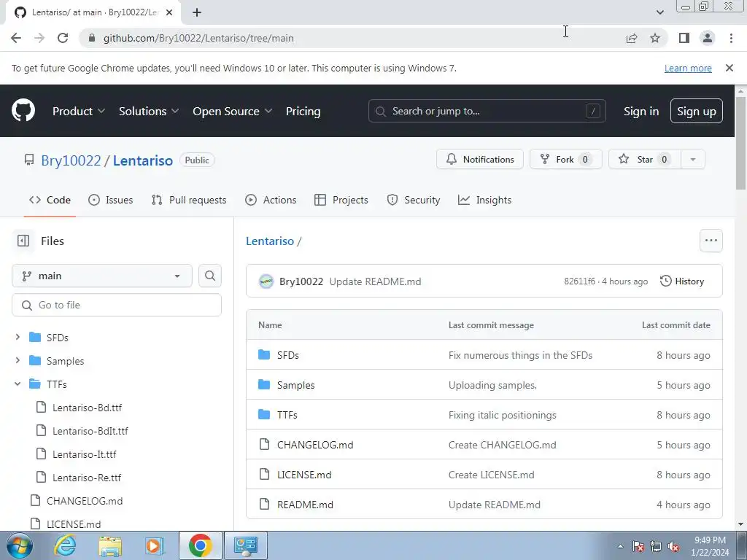
Task: Open the Bry10022 owner link
Action: (71, 160)
